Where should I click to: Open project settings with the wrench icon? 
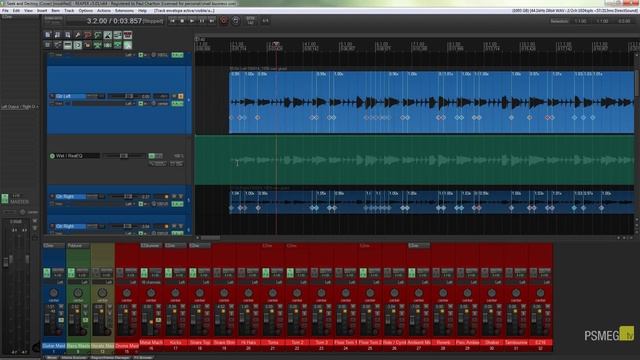point(78,35)
